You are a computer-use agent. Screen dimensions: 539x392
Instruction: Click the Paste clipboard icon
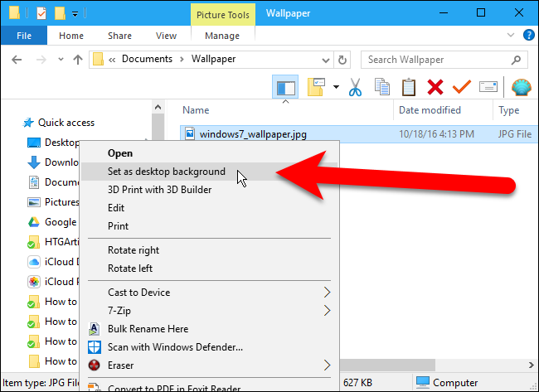[408, 87]
